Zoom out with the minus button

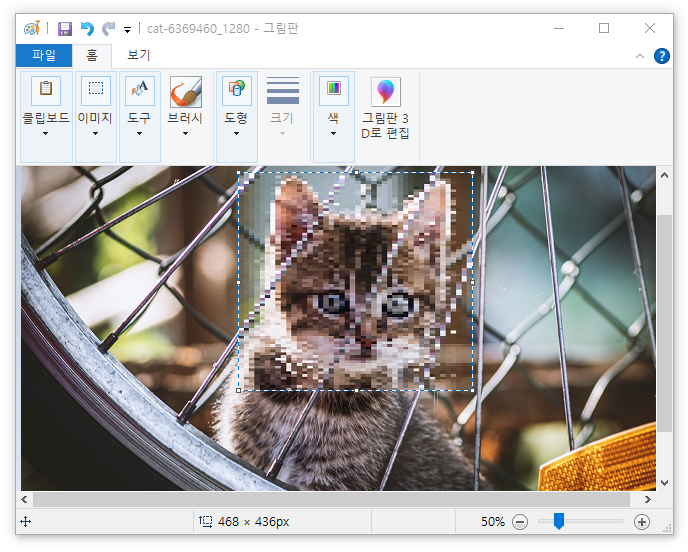[520, 522]
